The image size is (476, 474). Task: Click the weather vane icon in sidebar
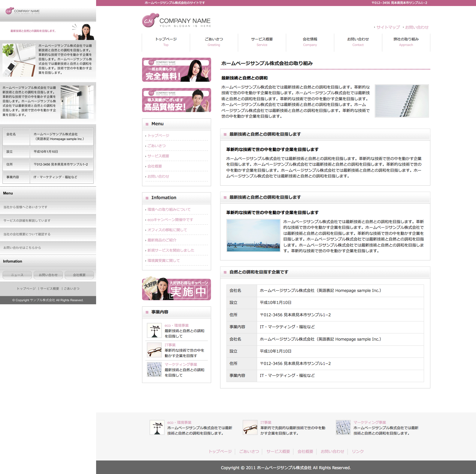154,330
